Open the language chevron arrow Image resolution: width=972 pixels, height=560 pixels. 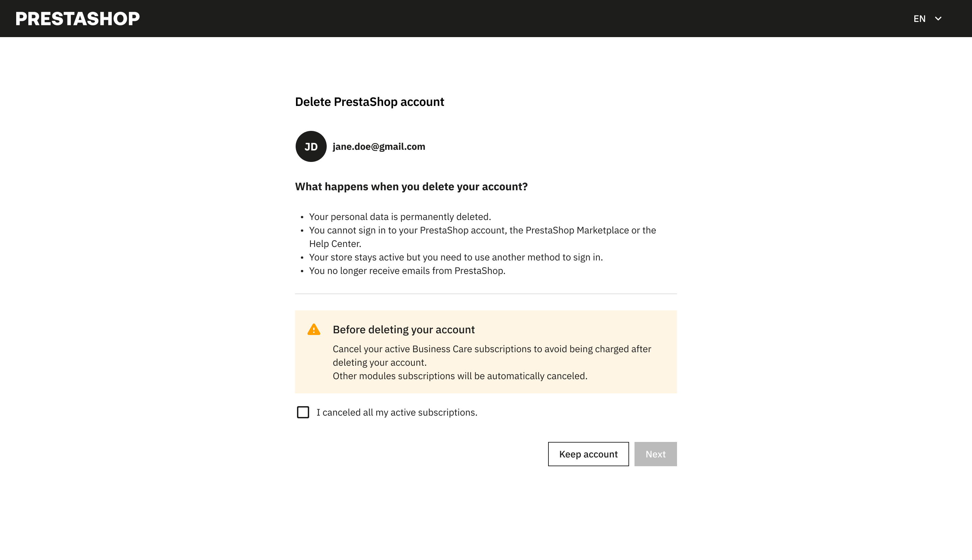pos(938,19)
